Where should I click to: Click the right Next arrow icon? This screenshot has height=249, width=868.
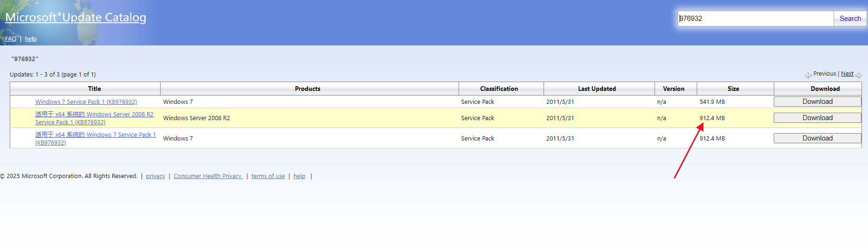858,75
